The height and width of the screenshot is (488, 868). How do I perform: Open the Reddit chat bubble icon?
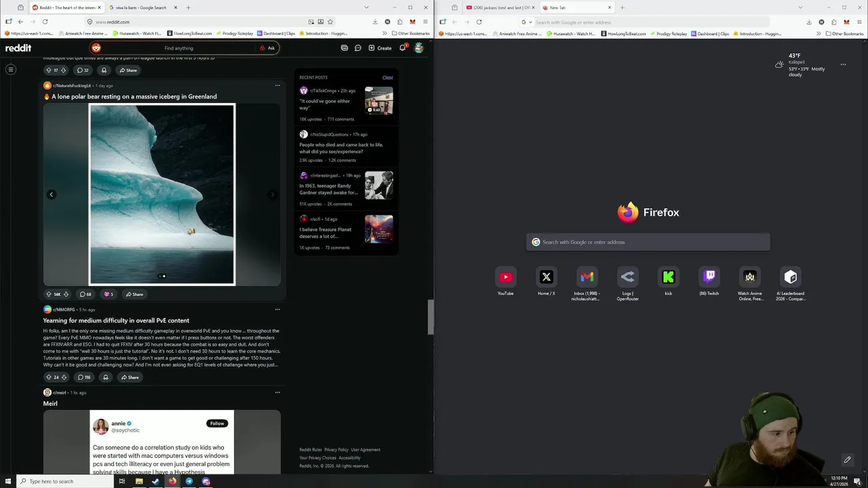(x=358, y=48)
